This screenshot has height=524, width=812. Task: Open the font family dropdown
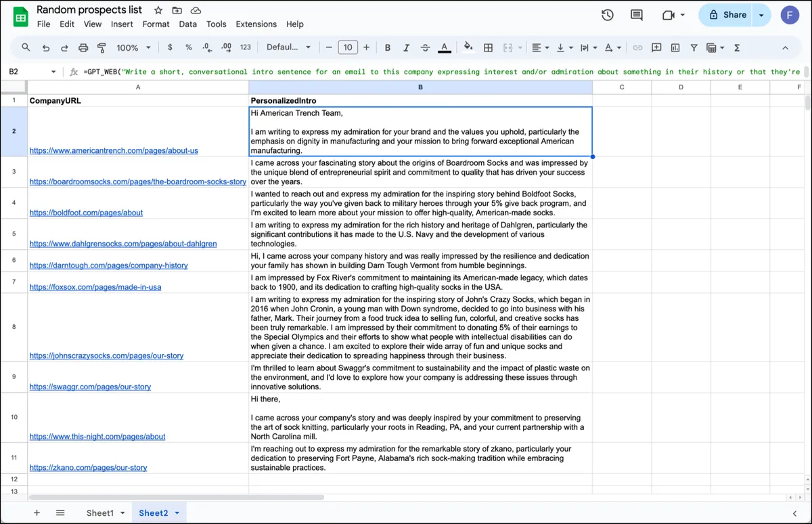pos(288,47)
